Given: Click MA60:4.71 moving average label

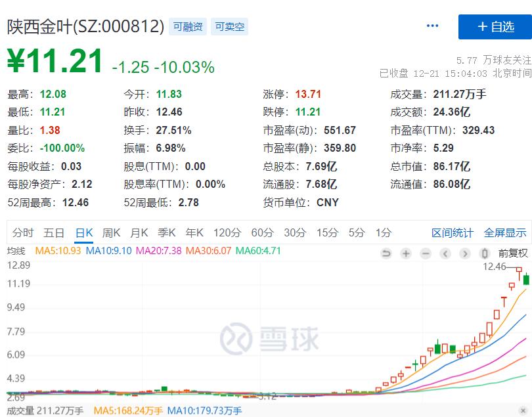Looking at the screenshot, I should coord(258,251).
